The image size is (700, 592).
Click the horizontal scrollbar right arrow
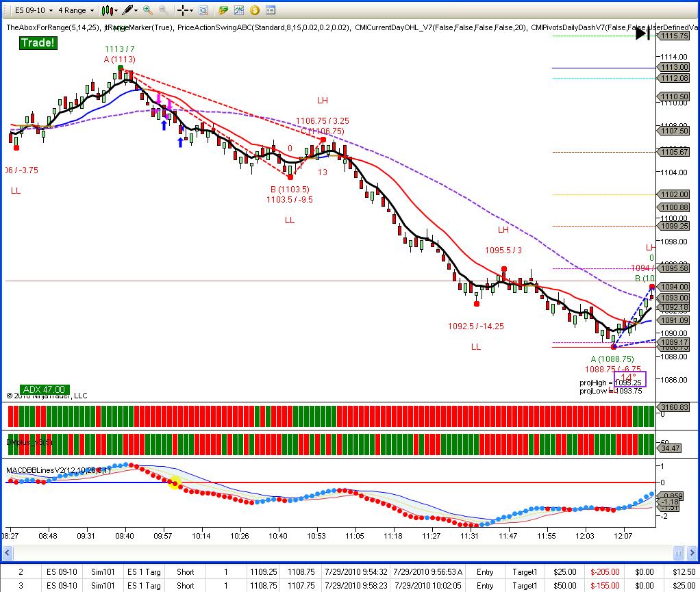693,553
